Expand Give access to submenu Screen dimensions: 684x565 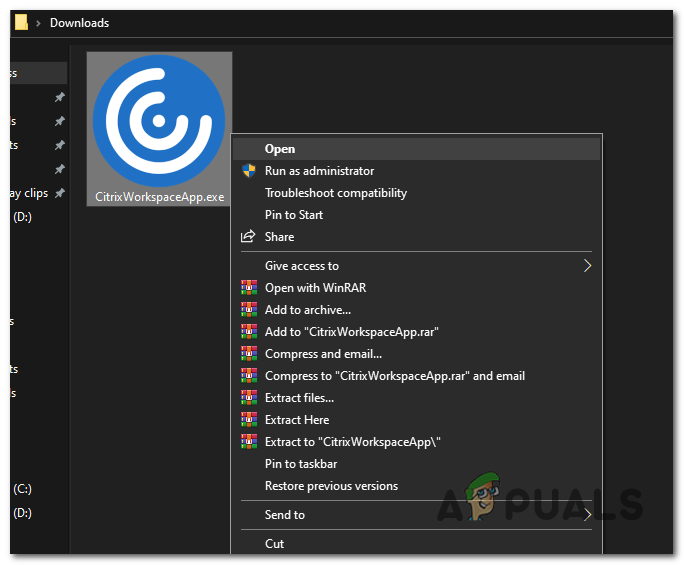[416, 266]
